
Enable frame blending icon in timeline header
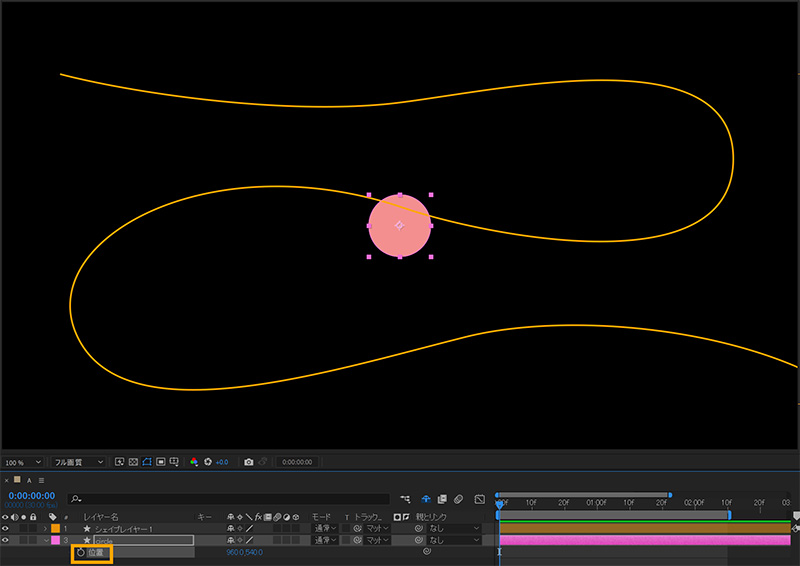442,498
